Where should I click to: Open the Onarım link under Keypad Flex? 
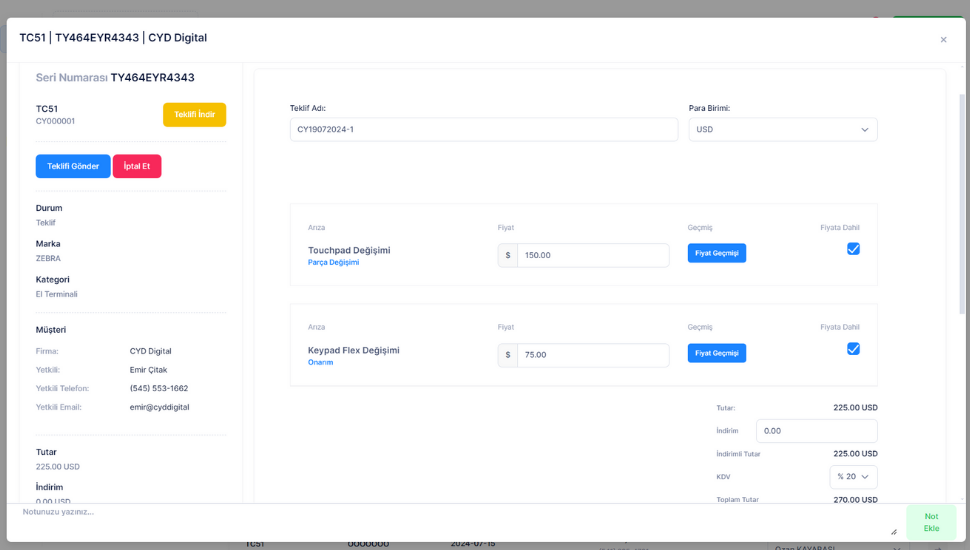pyautogui.click(x=320, y=363)
